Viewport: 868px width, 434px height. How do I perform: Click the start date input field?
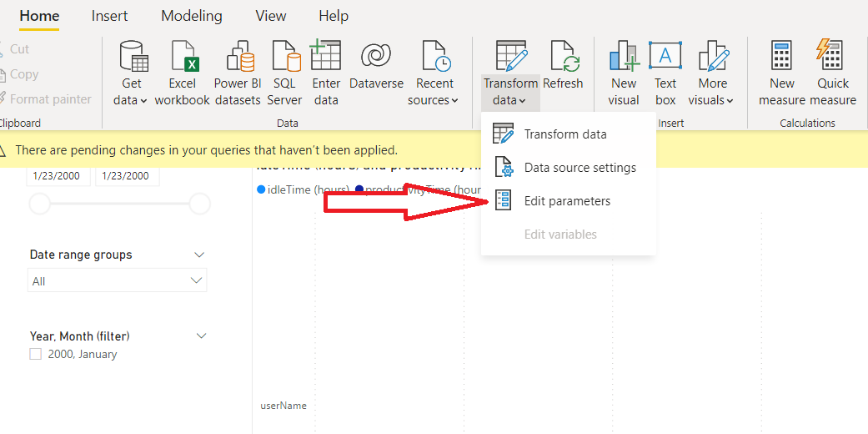click(58, 176)
